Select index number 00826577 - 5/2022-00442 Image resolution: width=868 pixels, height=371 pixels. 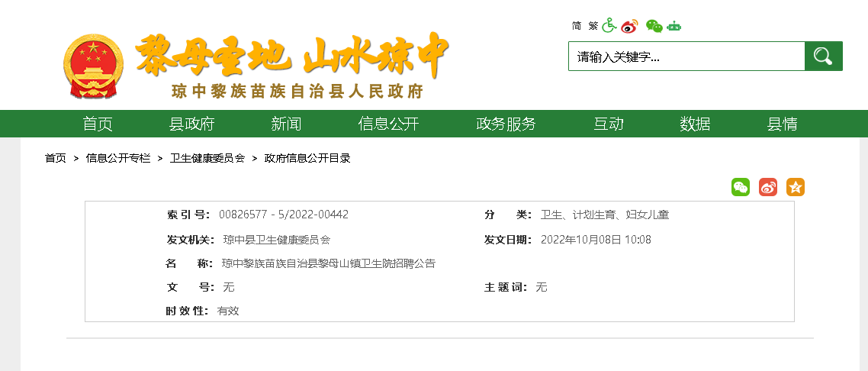point(284,215)
